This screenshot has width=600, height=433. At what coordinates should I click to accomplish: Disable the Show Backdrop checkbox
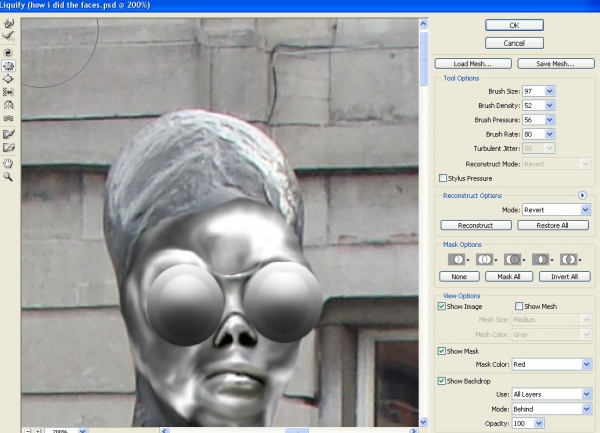click(442, 381)
